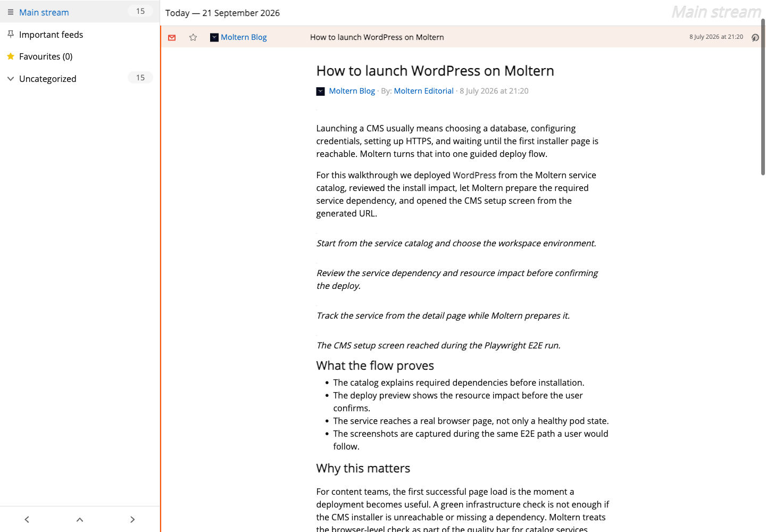The height and width of the screenshot is (532, 766).
Task: Open the article link icon at row end
Action: [x=755, y=37]
